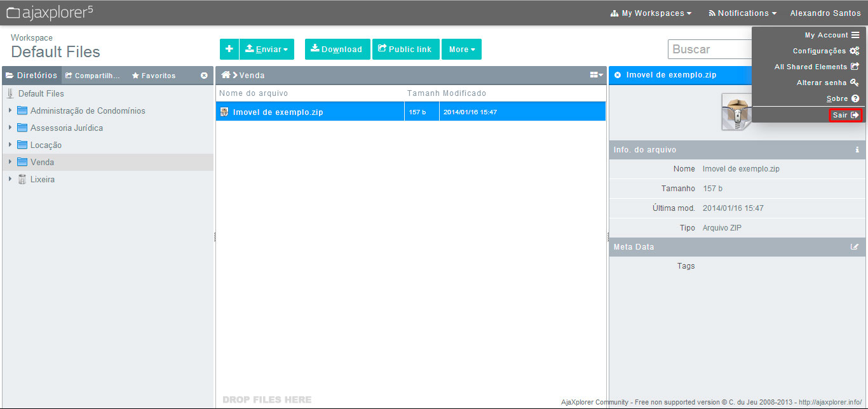Switch to the Favoritos tab
The image size is (868, 409).
(x=154, y=76)
